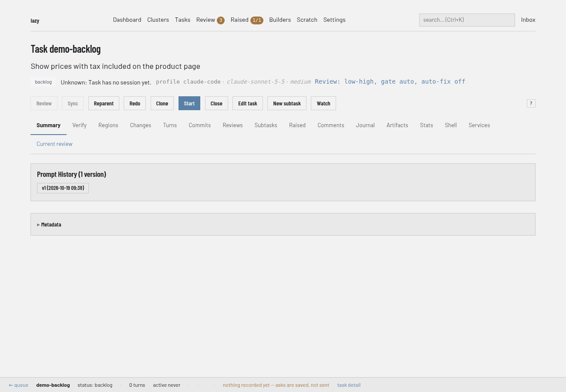
Task: Open Settings from the top navigation
Action: pyautogui.click(x=334, y=20)
